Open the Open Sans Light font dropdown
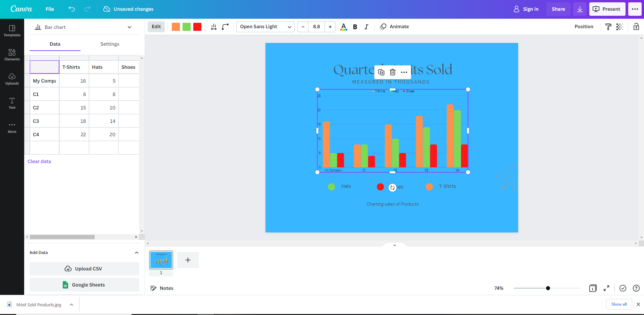 pyautogui.click(x=265, y=27)
